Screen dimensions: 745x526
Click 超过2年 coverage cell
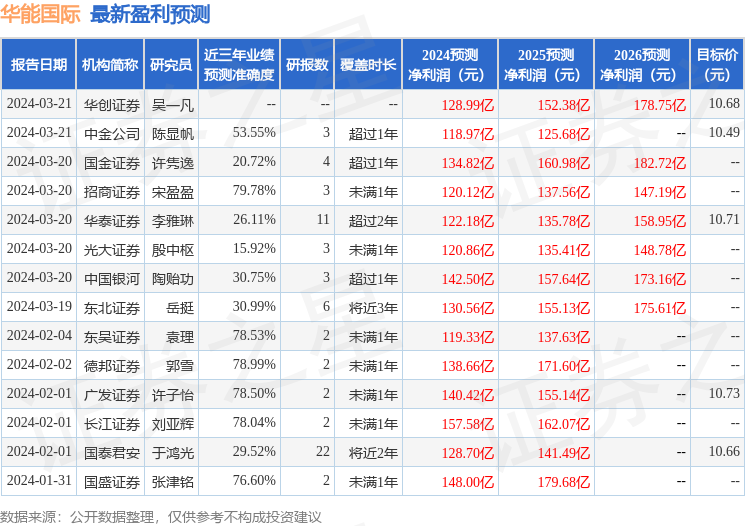373,221
